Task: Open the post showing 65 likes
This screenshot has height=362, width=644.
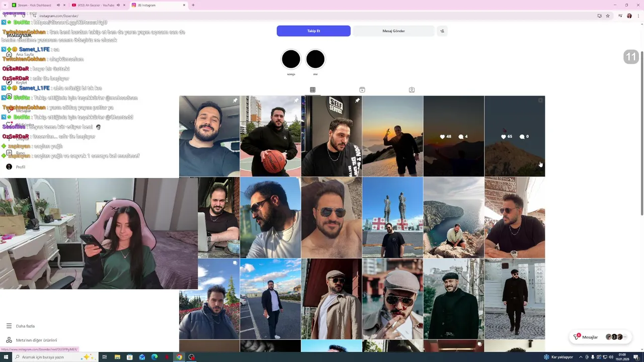Action: coord(515,136)
